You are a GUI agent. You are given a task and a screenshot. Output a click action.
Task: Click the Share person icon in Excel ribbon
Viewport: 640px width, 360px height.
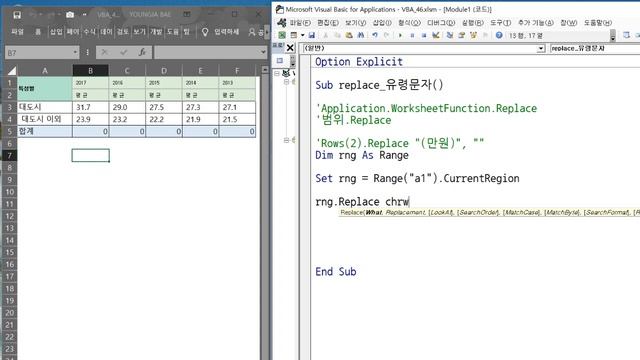click(252, 31)
